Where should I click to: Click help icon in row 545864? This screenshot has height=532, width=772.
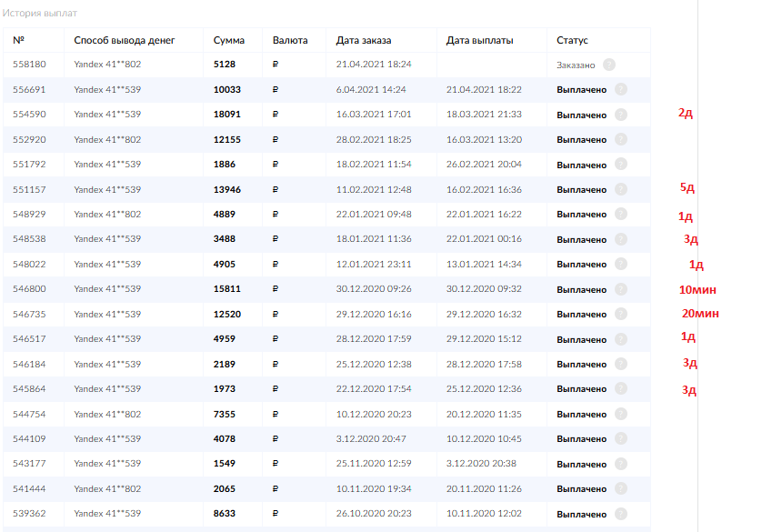(621, 388)
